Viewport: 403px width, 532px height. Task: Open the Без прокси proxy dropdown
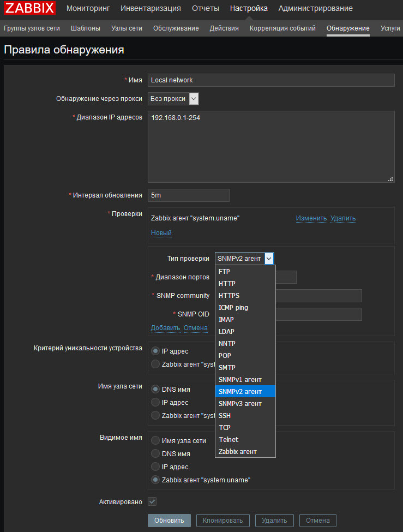click(173, 99)
